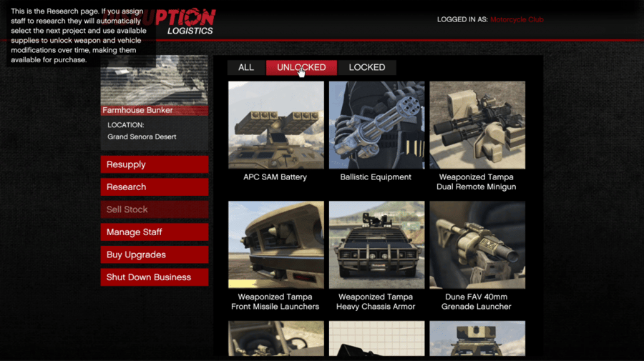Image resolution: width=644 pixels, height=361 pixels.
Task: Click the Farmhouse Bunker title label
Action: tap(137, 110)
